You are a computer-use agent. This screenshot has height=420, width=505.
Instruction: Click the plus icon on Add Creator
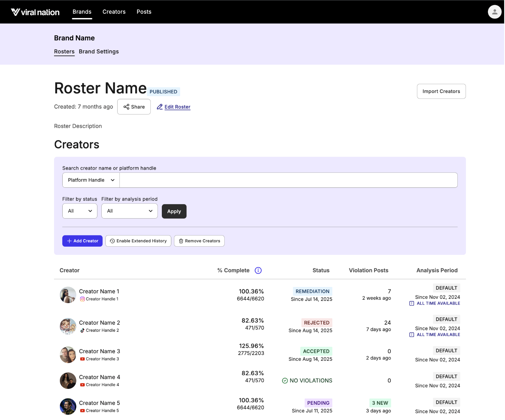point(69,241)
